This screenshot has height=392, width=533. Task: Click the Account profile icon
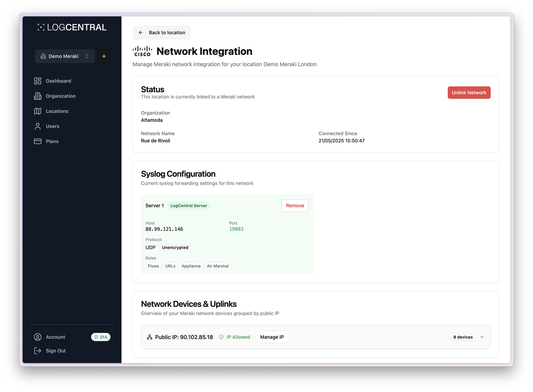point(38,337)
